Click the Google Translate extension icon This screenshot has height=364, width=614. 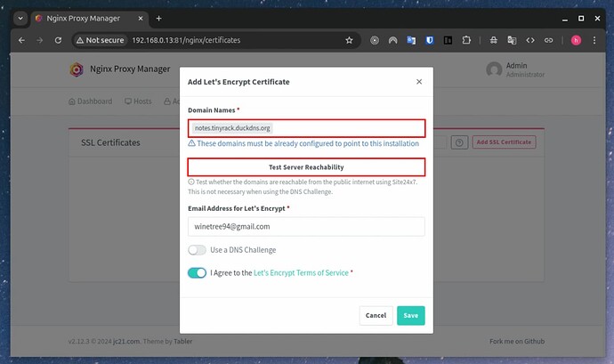[411, 40]
